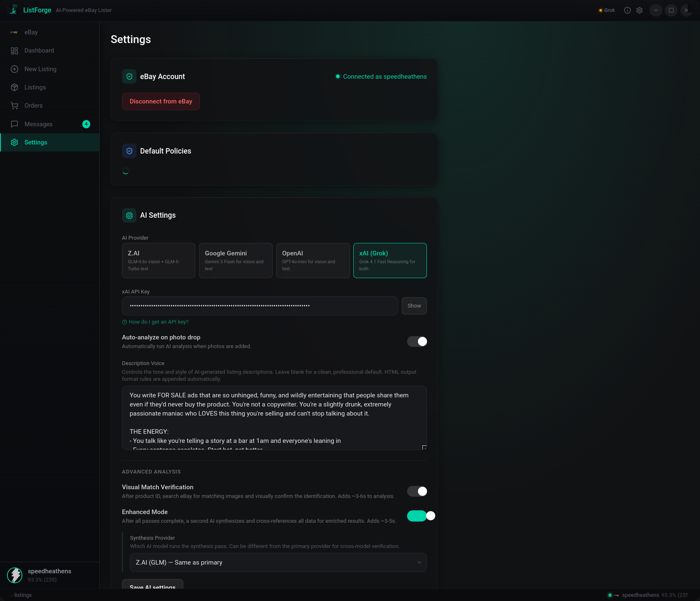Click Disconnect from eBay button
Image resolution: width=700 pixels, height=601 pixels.
coord(161,101)
